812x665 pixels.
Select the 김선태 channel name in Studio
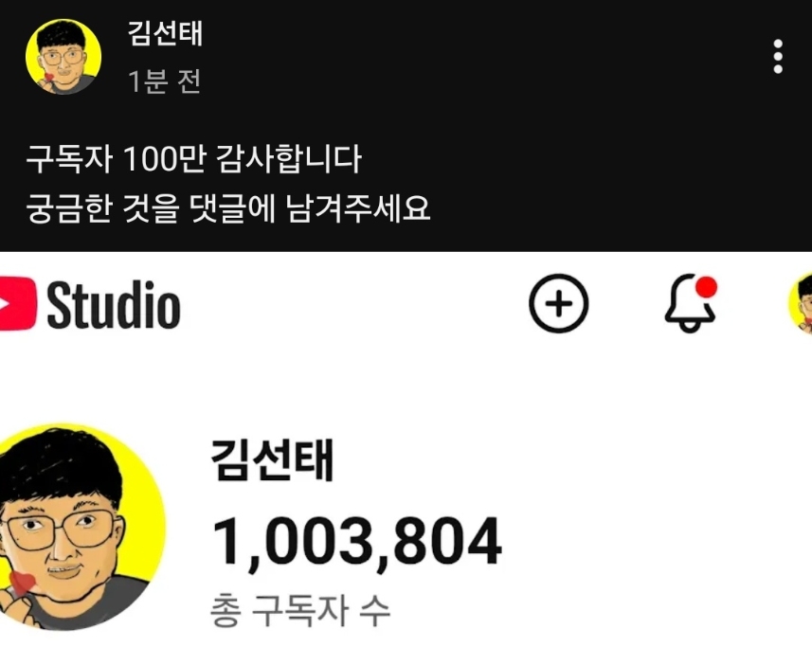pos(271,460)
